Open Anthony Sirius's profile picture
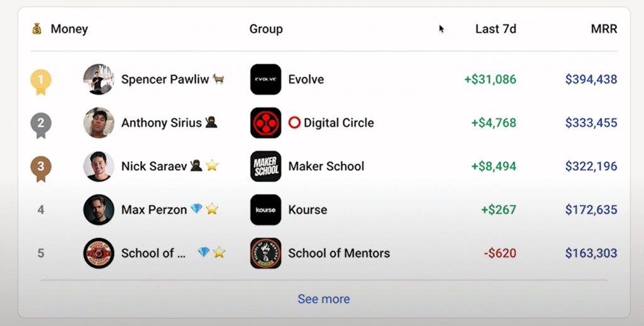Image resolution: width=644 pixels, height=326 pixels. [x=99, y=123]
